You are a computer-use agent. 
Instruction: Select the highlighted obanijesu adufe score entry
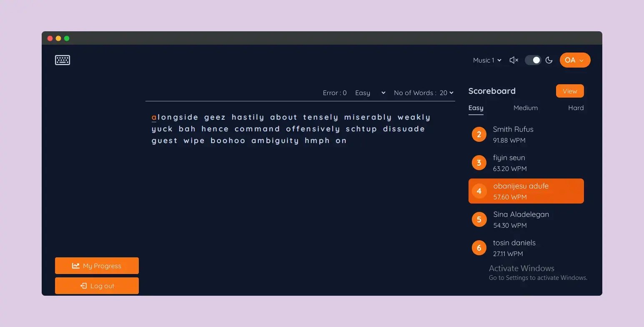[526, 191]
